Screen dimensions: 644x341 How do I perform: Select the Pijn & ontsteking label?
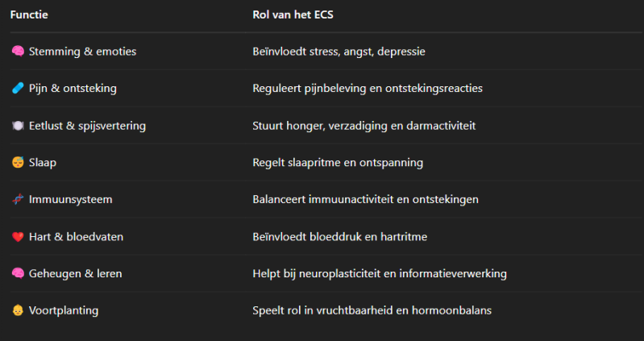[73, 89]
